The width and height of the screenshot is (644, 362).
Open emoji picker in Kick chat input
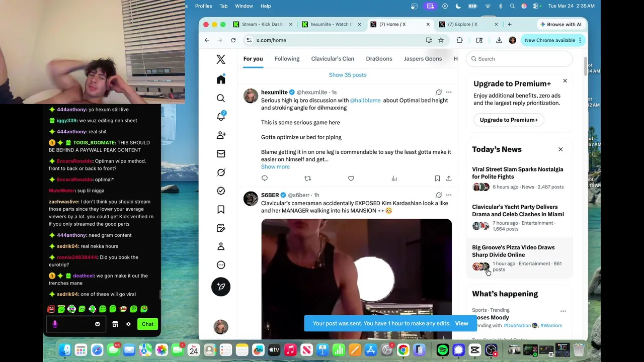coord(98,324)
